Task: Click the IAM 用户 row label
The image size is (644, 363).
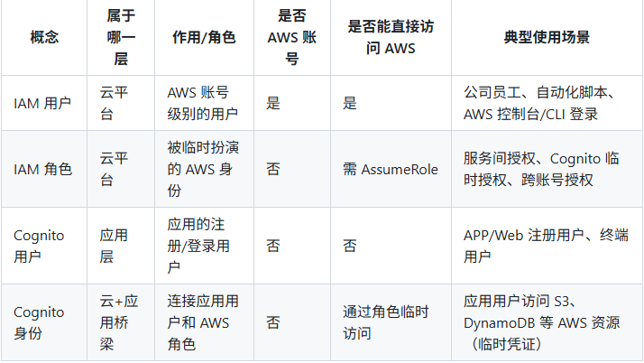Action: [x=42, y=103]
